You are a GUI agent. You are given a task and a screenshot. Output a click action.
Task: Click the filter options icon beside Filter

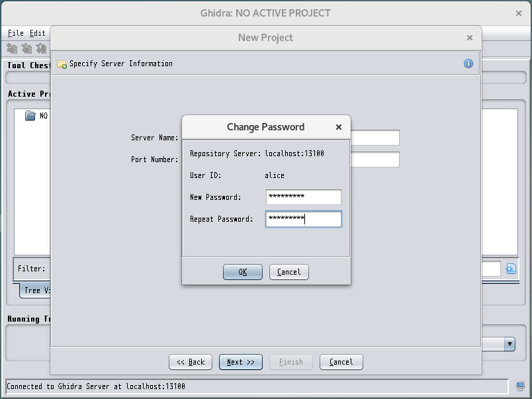[x=511, y=269]
